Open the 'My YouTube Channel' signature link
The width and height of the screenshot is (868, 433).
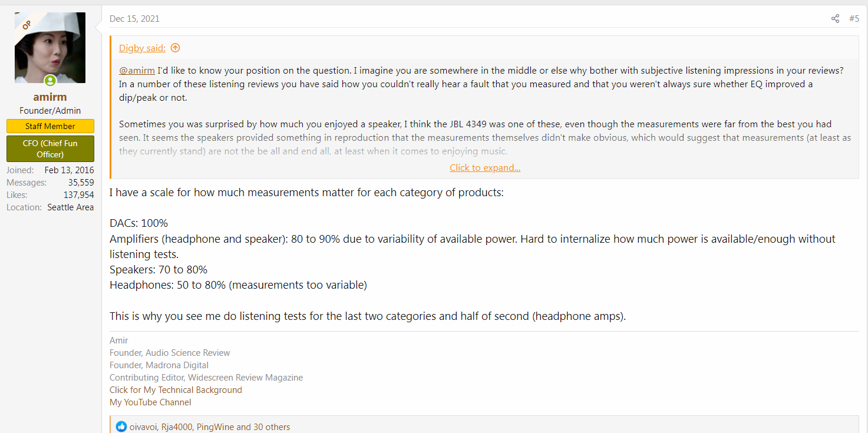coord(150,402)
